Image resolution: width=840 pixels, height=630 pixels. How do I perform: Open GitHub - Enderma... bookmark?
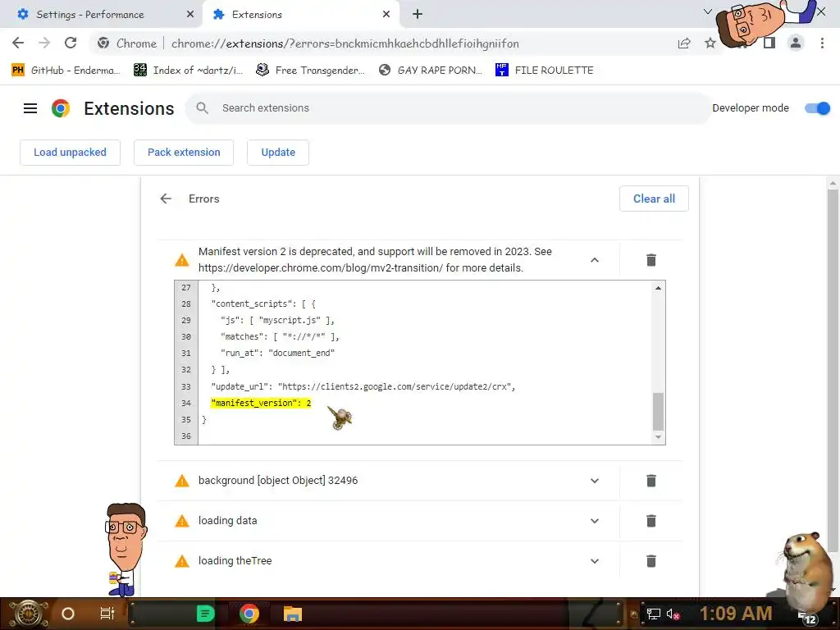66,71
